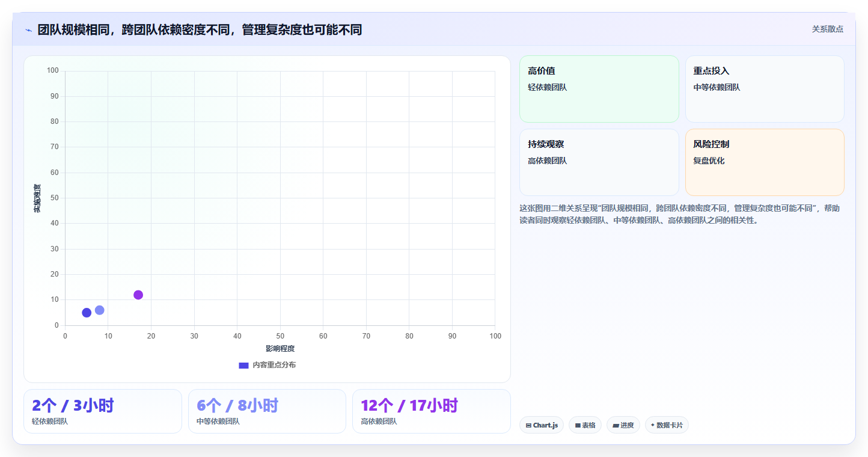Image resolution: width=868 pixels, height=457 pixels.
Task: Toggle the 内容重点分布 legend swatch
Action: pyautogui.click(x=243, y=365)
